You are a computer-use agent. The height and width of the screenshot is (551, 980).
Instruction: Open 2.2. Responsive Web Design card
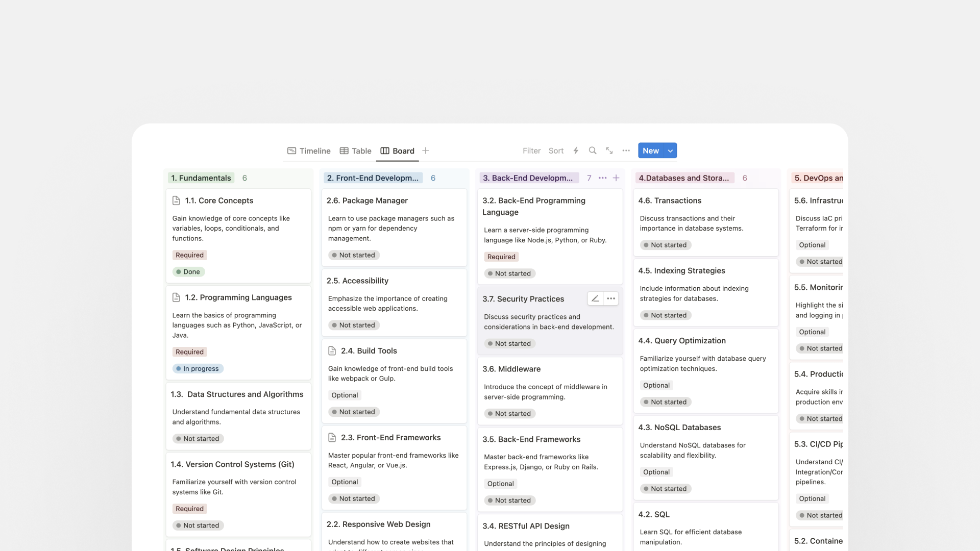point(394,532)
